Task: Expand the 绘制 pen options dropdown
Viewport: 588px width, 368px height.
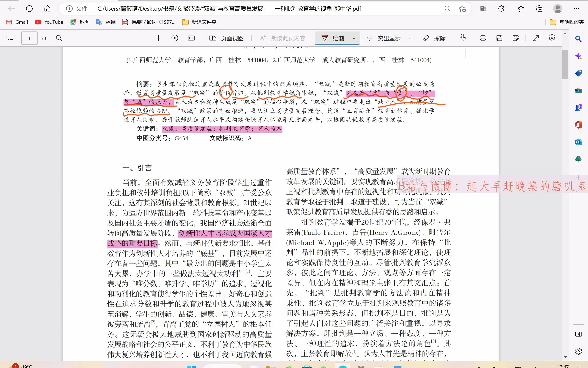Action: pyautogui.click(x=354, y=38)
